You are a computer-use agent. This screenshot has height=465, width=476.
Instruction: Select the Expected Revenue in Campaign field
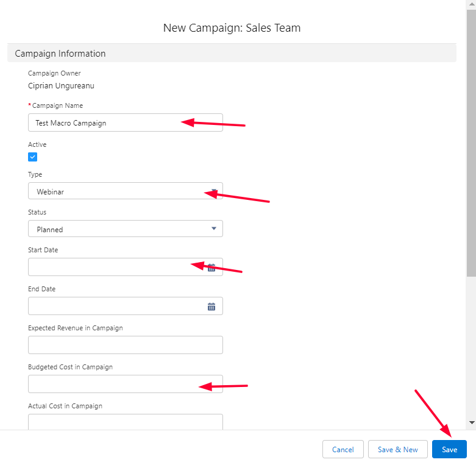125,345
